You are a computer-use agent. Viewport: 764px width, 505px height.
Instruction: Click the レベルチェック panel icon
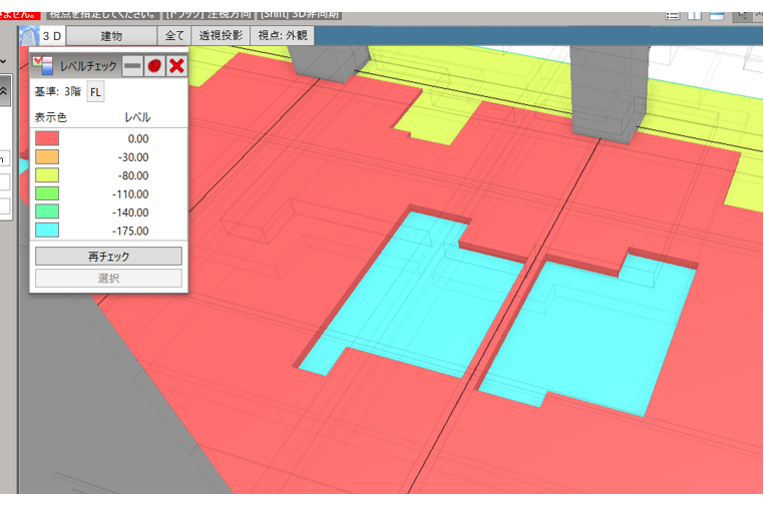pos(43,66)
